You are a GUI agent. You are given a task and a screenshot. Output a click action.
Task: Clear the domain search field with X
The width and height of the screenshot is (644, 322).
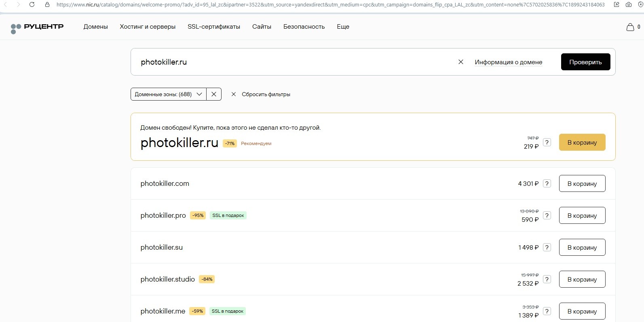click(460, 62)
